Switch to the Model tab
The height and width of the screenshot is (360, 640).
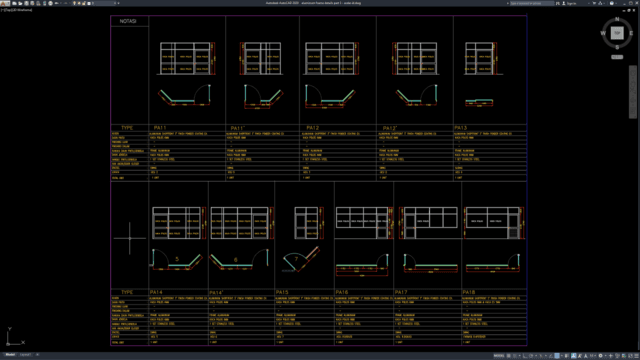pos(10,355)
